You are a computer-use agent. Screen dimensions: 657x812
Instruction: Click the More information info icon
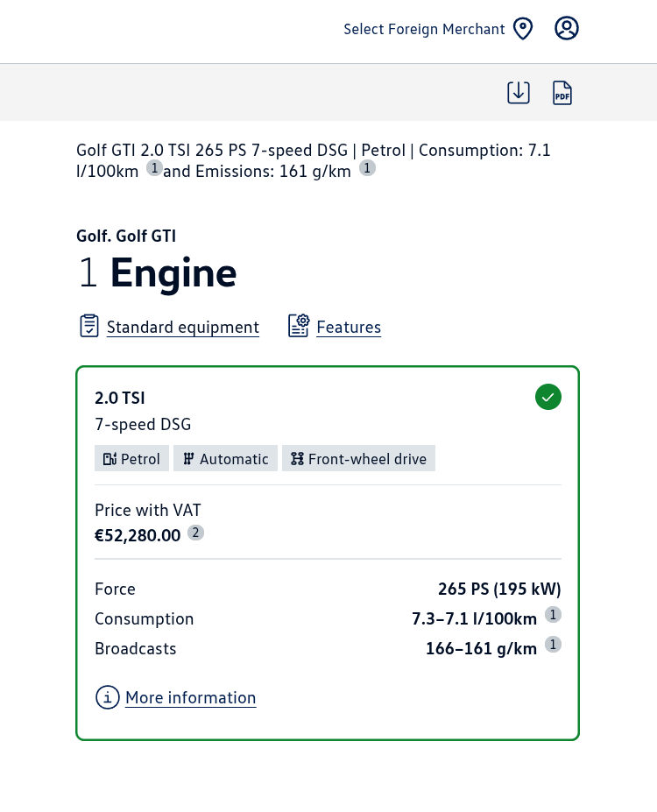click(107, 697)
